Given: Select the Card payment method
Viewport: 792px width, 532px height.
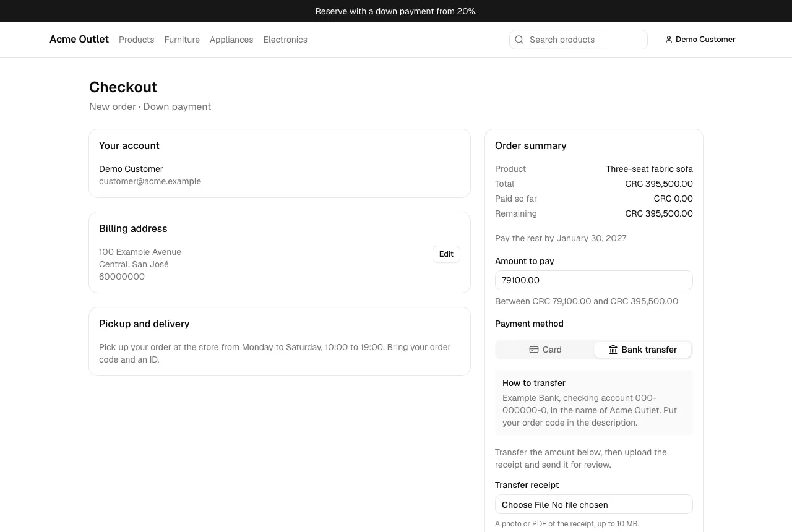Looking at the screenshot, I should [x=545, y=350].
